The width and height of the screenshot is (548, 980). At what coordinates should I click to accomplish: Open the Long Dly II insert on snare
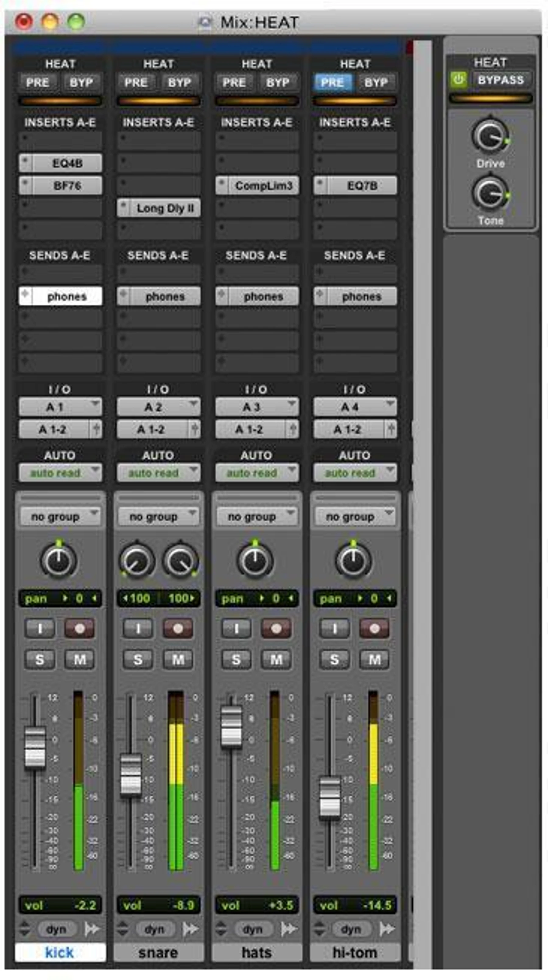[x=159, y=208]
